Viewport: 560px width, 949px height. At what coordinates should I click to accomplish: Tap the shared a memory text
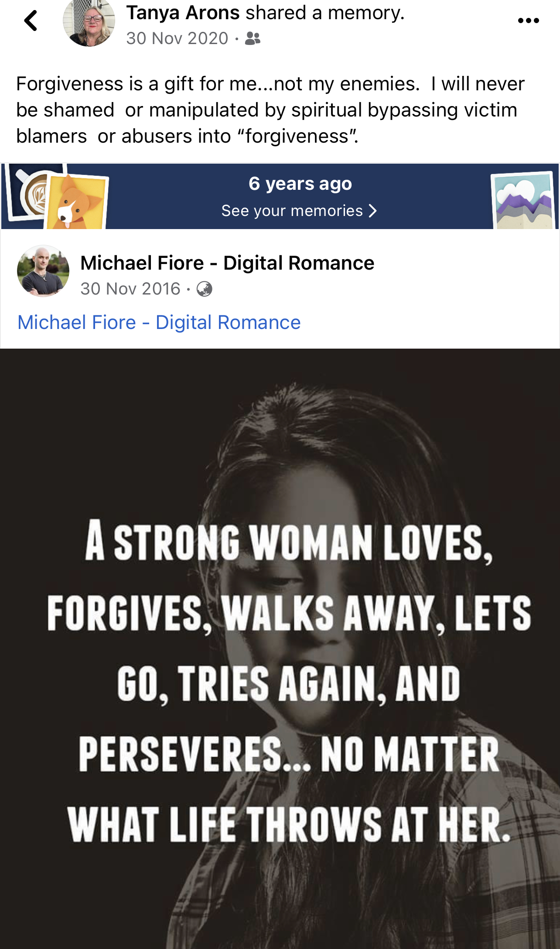(325, 13)
